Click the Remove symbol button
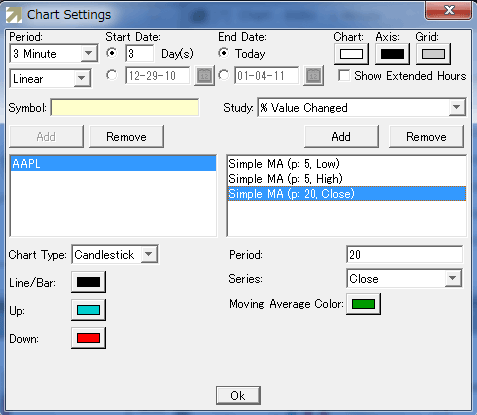Image resolution: width=477 pixels, height=415 pixels. pyautogui.click(x=126, y=137)
